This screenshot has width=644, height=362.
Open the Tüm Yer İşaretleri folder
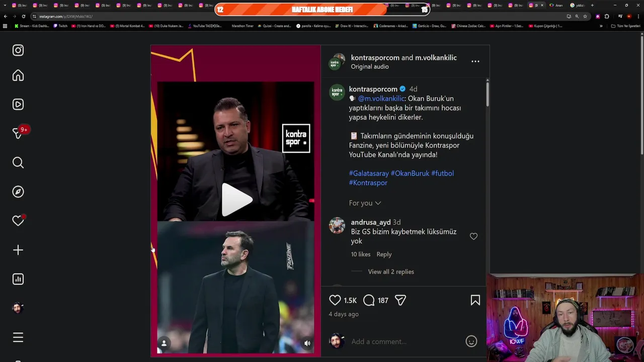click(x=625, y=26)
